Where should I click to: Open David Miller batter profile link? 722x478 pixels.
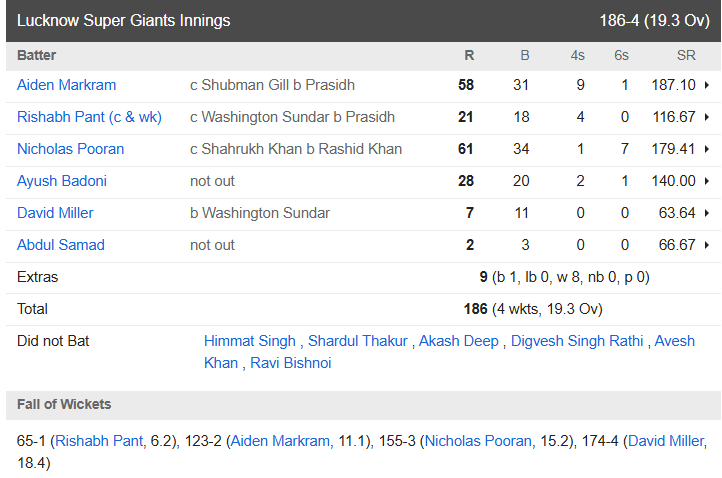click(55, 213)
